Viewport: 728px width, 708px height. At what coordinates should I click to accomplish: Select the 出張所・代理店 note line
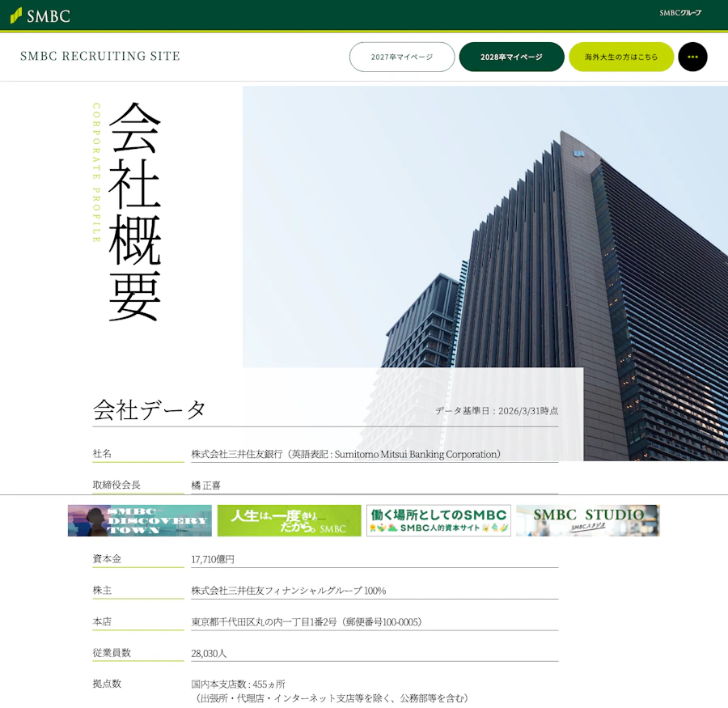330,698
